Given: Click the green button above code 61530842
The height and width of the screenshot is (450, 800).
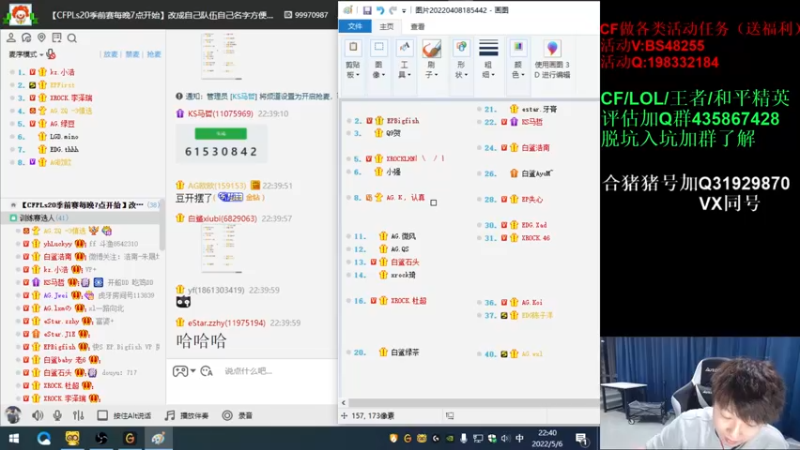Looking at the screenshot, I should coord(220,134).
